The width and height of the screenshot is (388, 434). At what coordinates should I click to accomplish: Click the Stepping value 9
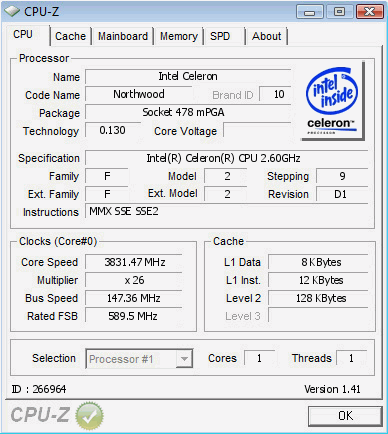(342, 176)
